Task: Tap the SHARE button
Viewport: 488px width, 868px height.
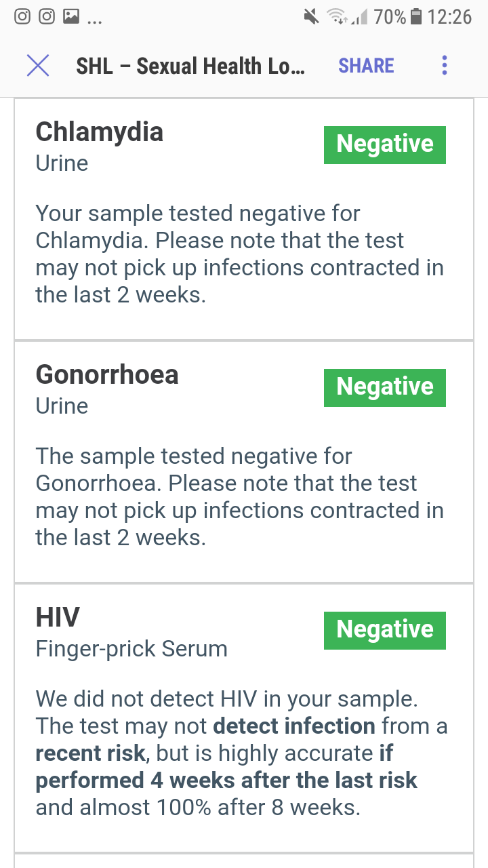Action: point(366,66)
